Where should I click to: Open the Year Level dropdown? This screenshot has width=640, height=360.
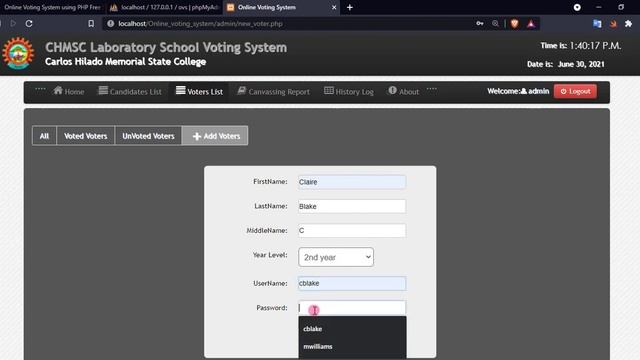336,257
